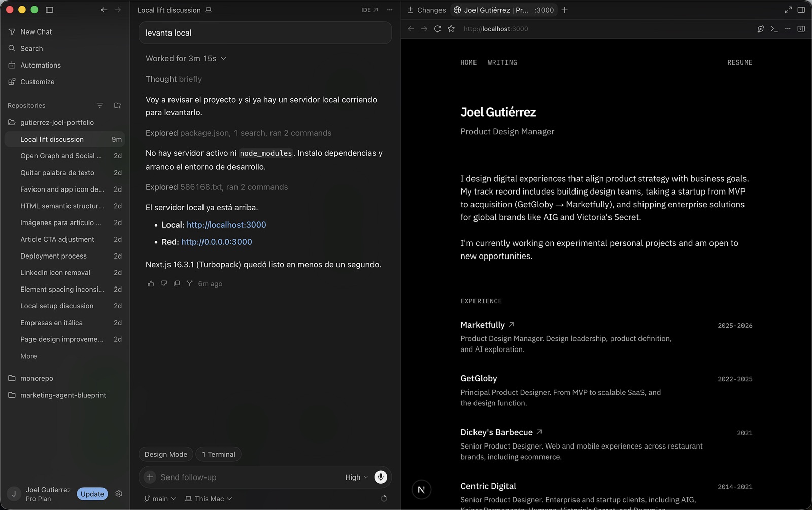Show more chats with More
Image resolution: width=812 pixels, height=510 pixels.
(x=28, y=356)
